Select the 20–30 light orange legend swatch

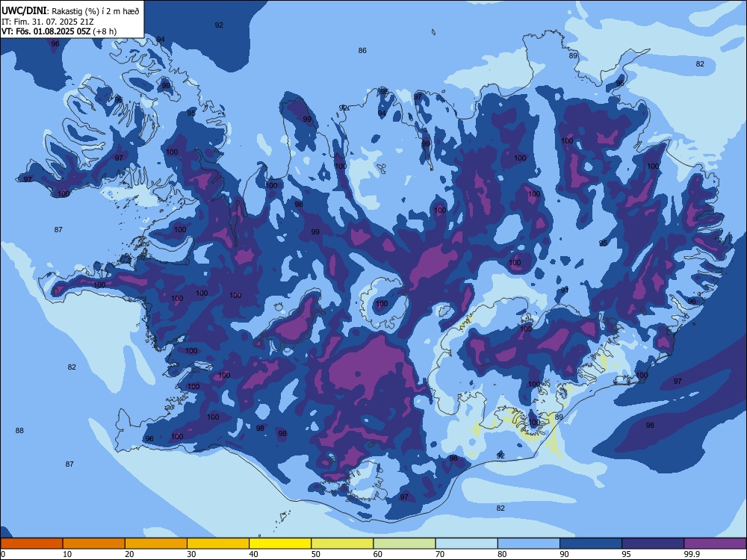(x=156, y=544)
